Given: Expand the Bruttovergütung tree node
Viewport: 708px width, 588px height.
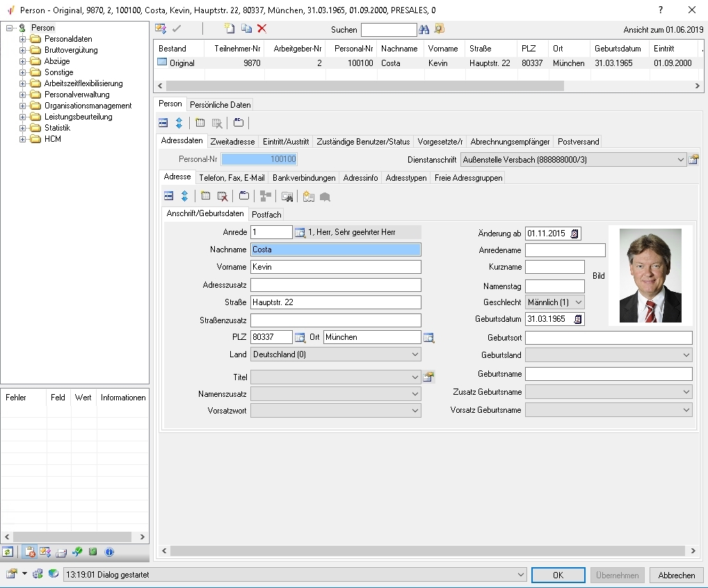Looking at the screenshot, I should point(22,50).
